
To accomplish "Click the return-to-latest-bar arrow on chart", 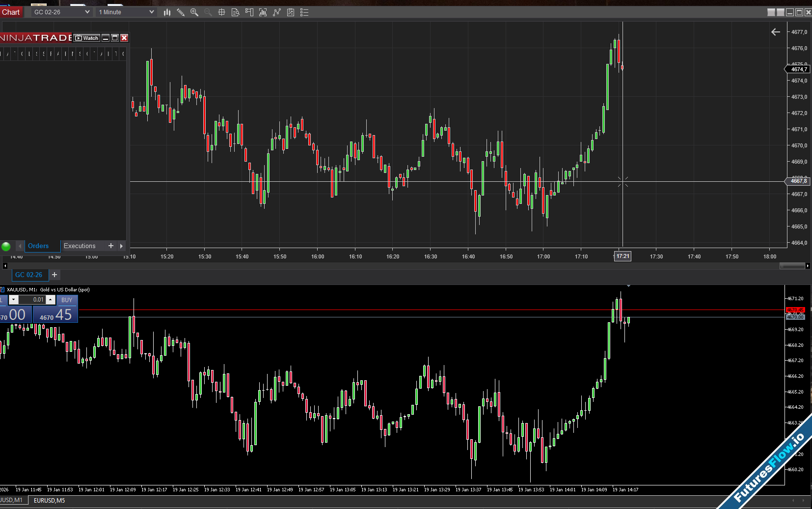I will click(x=775, y=32).
